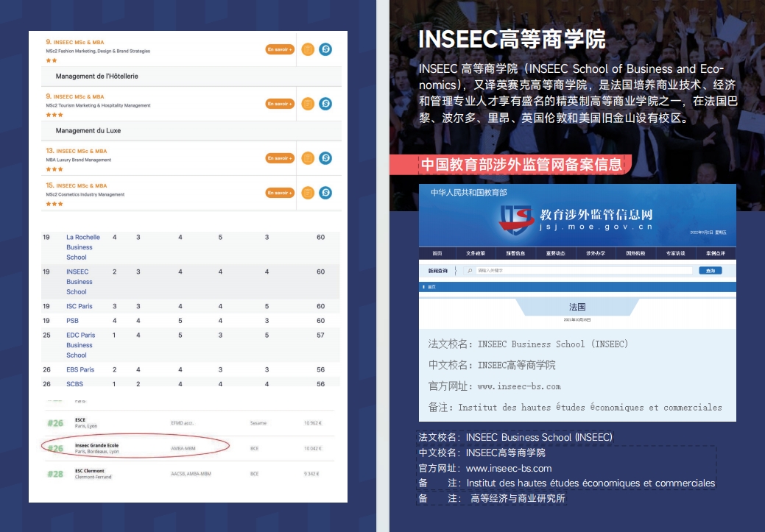The height and width of the screenshot is (532, 765).
Task: Open the INSEEC Business School link in ranking table
Action: pyautogui.click(x=79, y=282)
